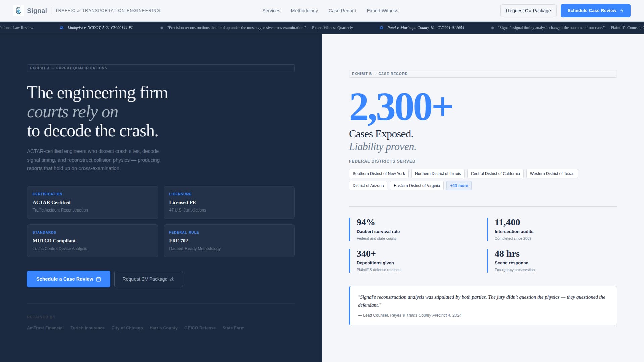This screenshot has width=644, height=362.
Task: Open the Licensed PE card
Action: [x=229, y=202]
